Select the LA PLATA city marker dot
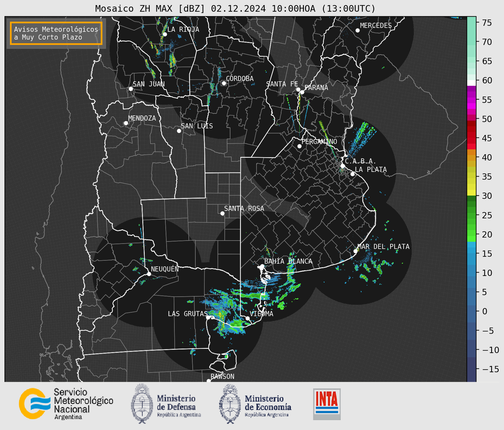Image resolution: width=504 pixels, height=430 pixels. tap(353, 174)
